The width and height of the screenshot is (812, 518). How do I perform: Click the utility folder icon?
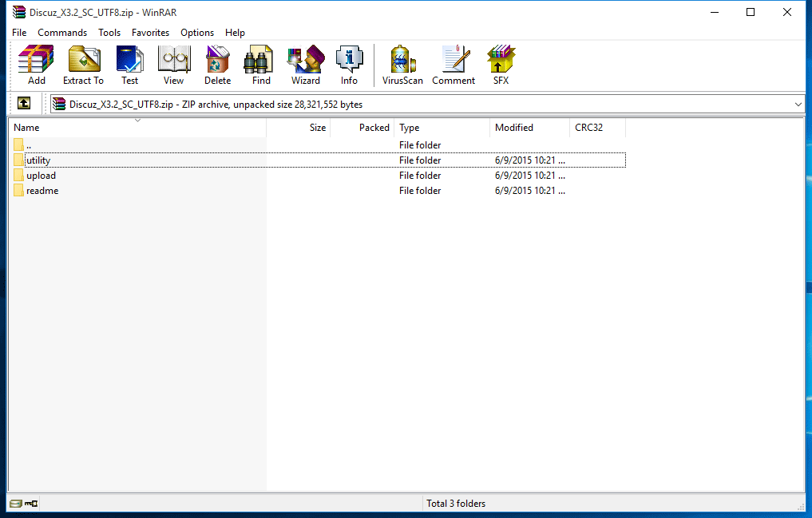18,160
